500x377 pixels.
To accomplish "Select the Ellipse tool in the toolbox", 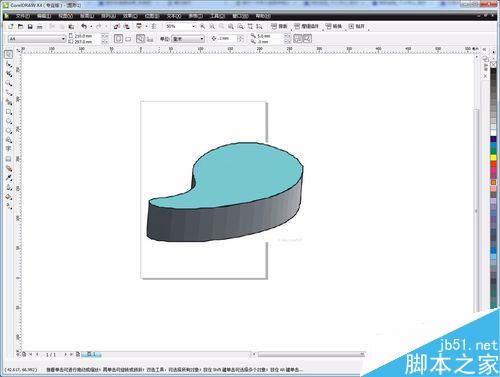I will (x=9, y=121).
